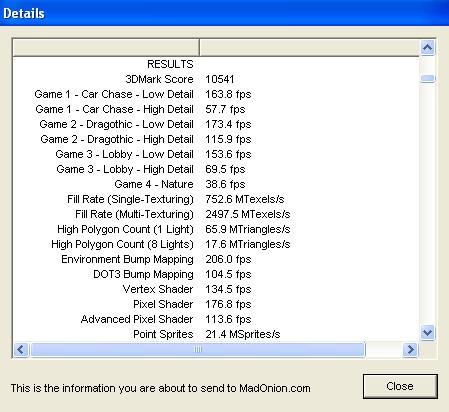
Task: Select Fill Rate (Multi-Texturing) row
Action: [216, 214]
